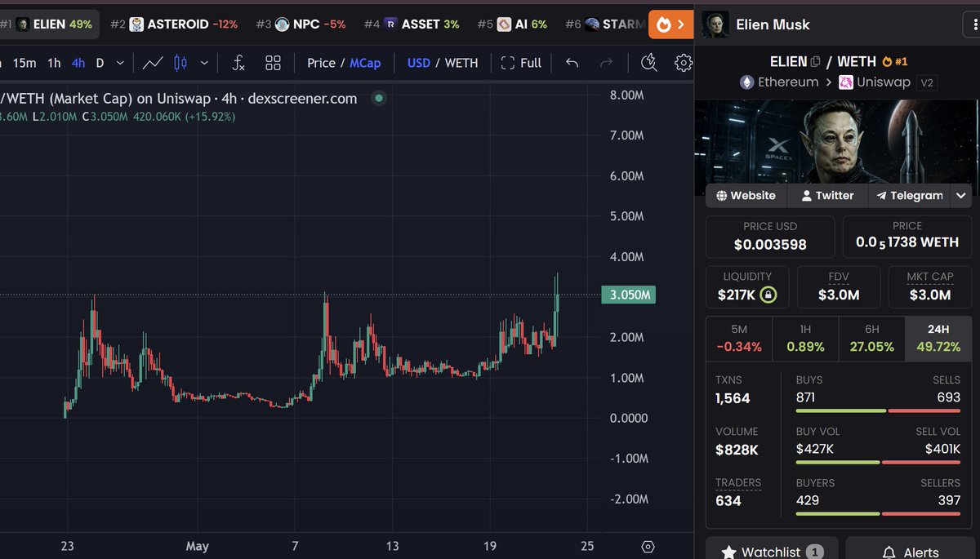Click the FDV $3.0M box
Viewport: 980px width, 559px height.
(839, 287)
